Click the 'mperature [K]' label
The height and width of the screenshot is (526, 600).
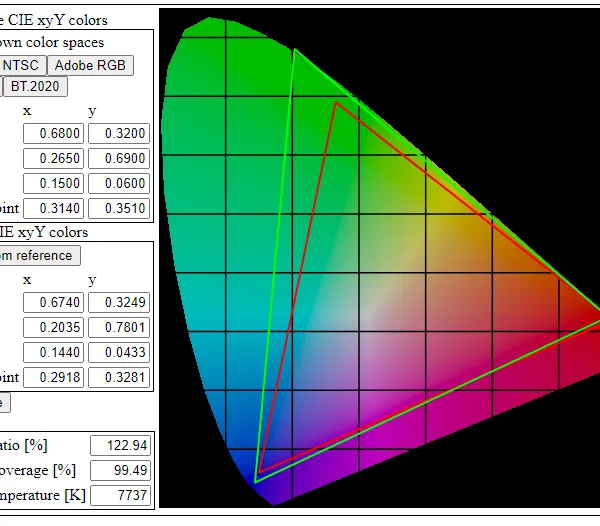pyautogui.click(x=42, y=495)
